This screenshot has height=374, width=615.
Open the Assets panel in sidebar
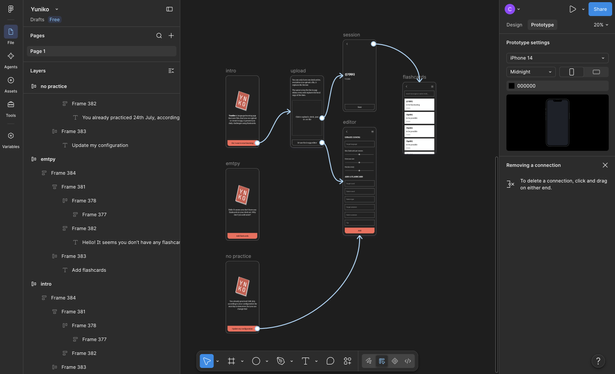(11, 84)
